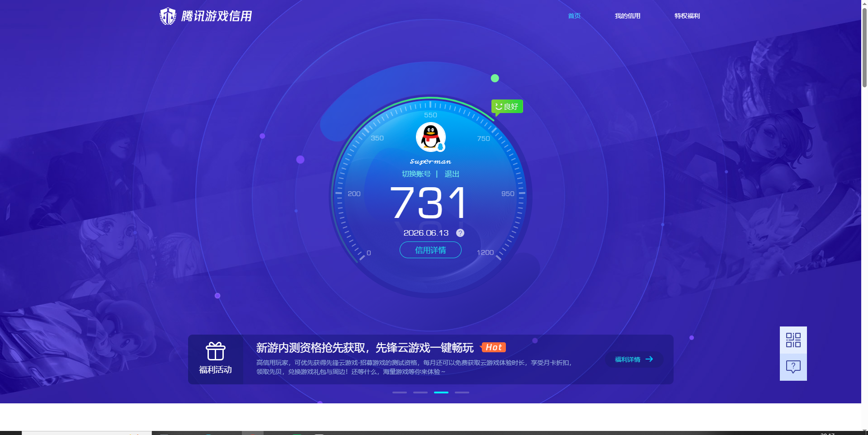Click the 腾讯游戏信用 title text

click(x=216, y=16)
